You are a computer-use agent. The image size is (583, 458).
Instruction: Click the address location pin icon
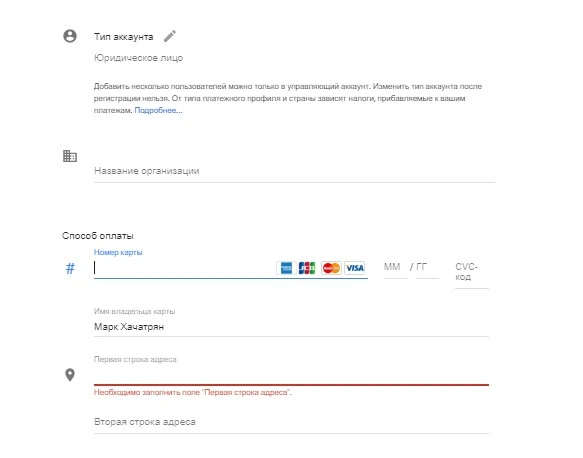click(70, 375)
